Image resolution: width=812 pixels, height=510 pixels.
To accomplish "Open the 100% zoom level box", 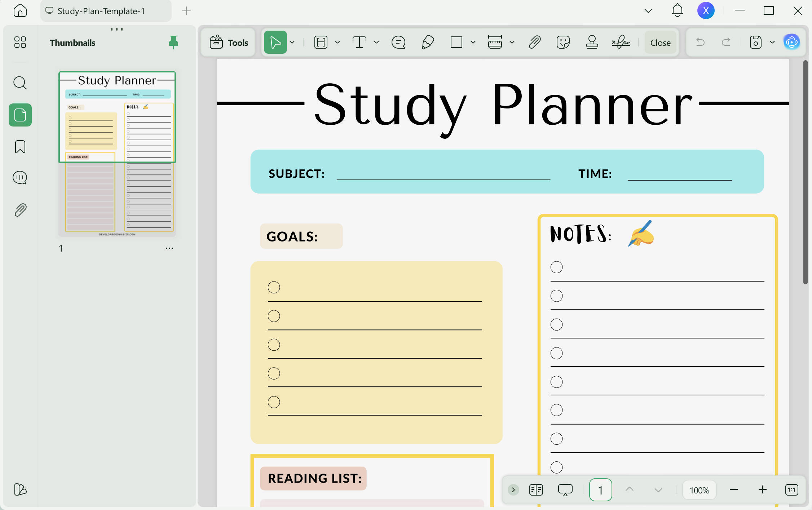I will [700, 490].
